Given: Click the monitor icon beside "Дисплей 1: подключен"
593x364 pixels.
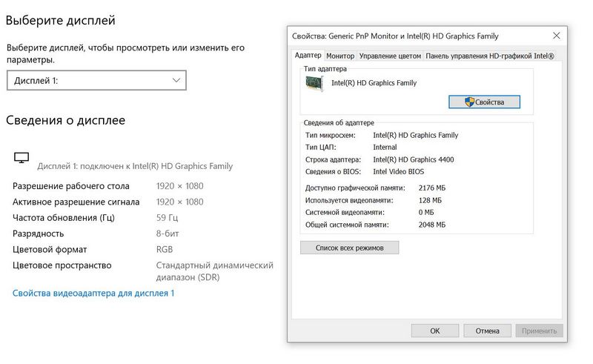Looking at the screenshot, I should (21, 157).
